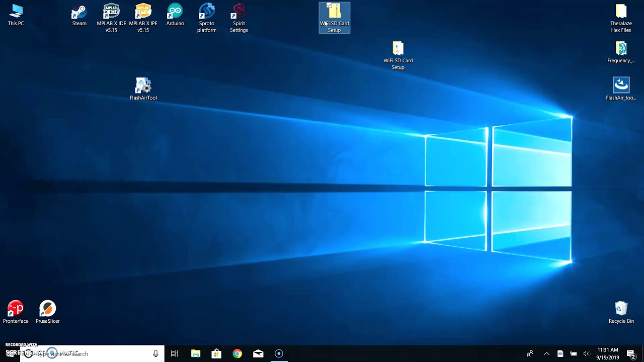Uncheck the selection checkbox on the zip icon
This screenshot has width=644, height=362.
[329, 6]
